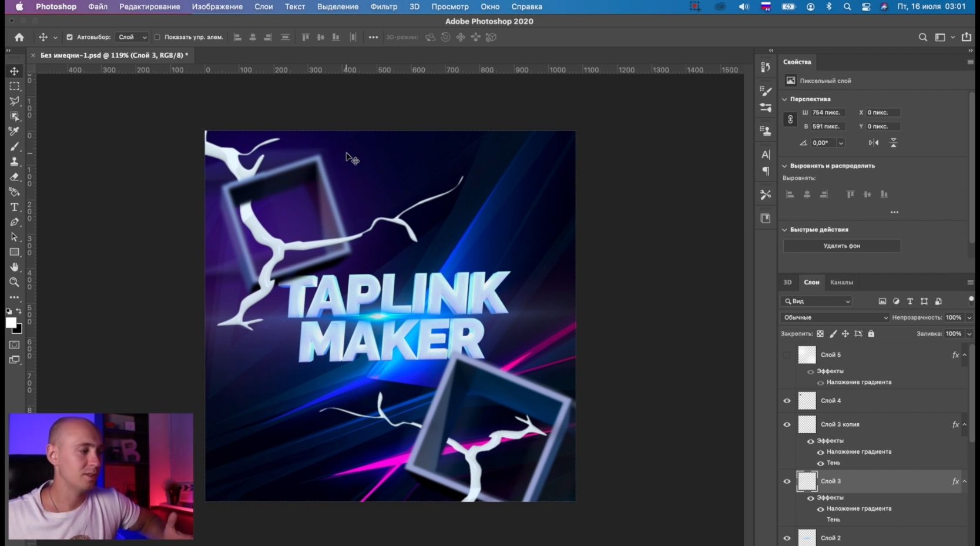Uncheck the Автовыбор checkbox

(x=69, y=37)
